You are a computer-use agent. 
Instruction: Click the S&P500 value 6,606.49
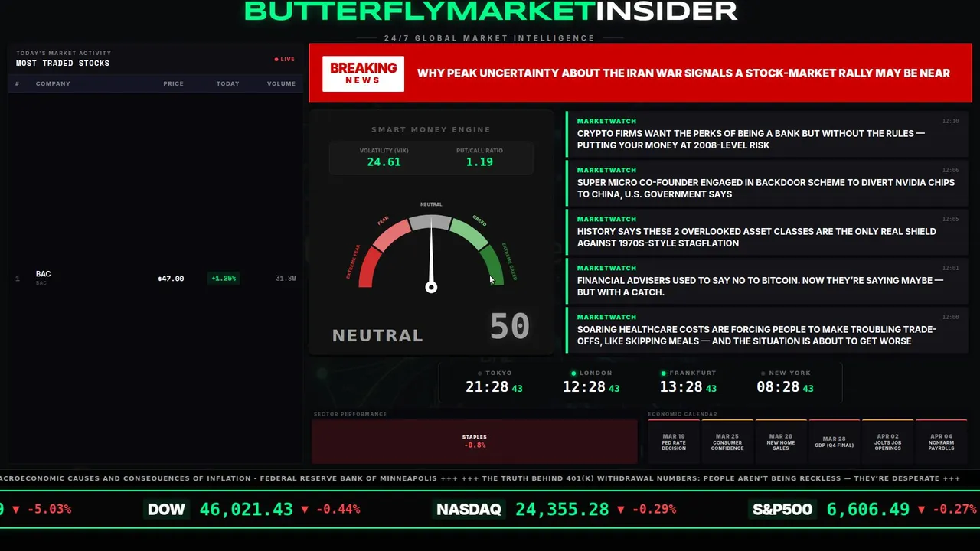coord(868,510)
